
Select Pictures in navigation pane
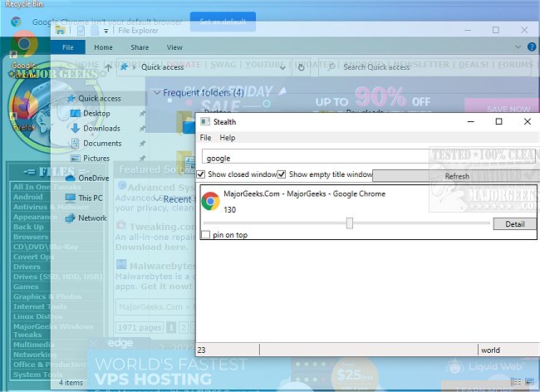pyautogui.click(x=96, y=159)
